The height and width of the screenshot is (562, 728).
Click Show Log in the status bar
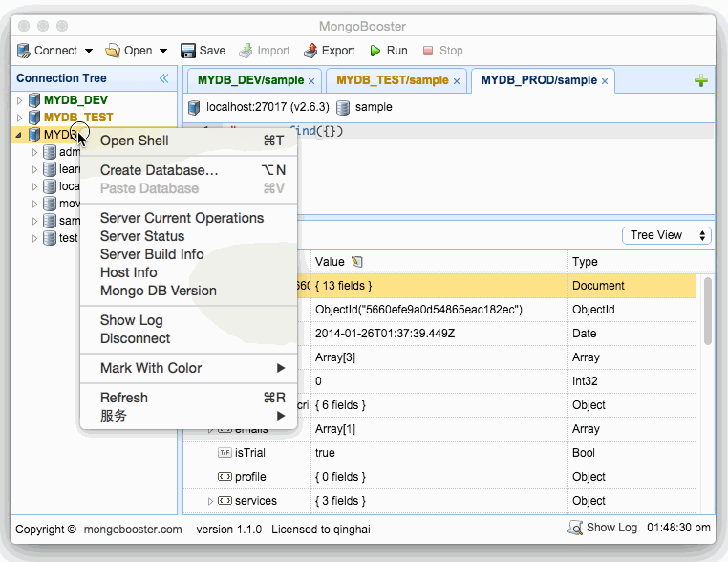click(611, 528)
